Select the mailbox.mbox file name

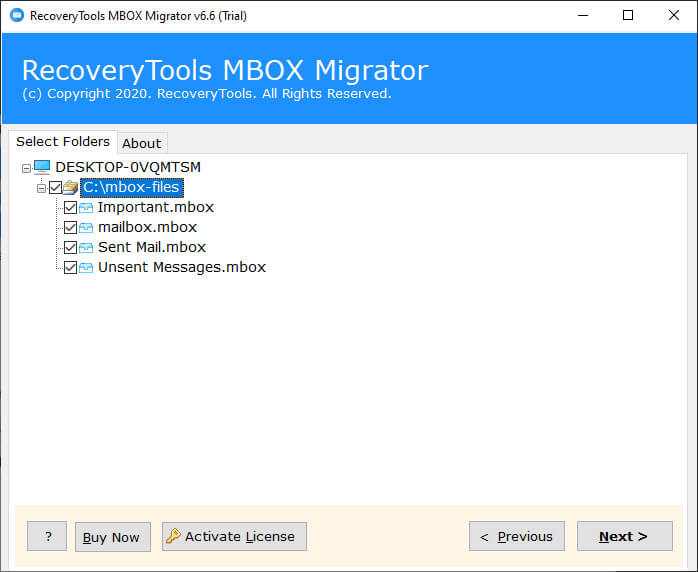coord(147,227)
